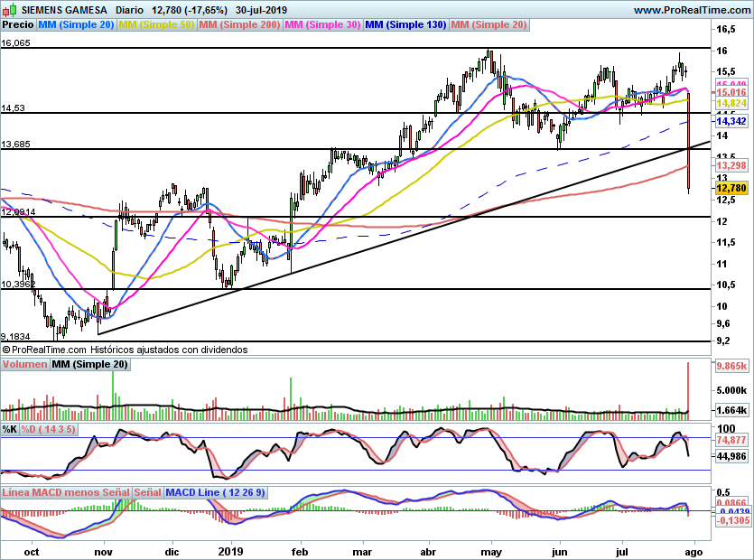
Task: Click the ProRealTime.com Históricos ajustados con dividendos note
Action: point(125,350)
